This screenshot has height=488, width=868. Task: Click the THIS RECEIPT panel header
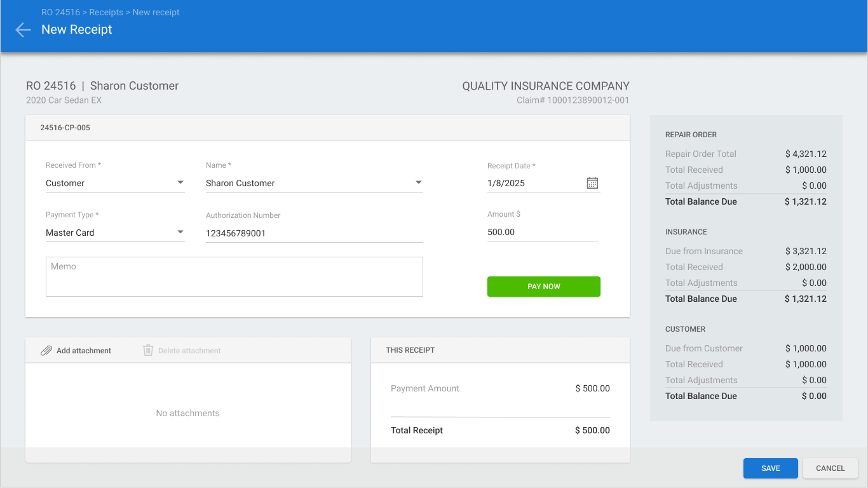pos(500,350)
